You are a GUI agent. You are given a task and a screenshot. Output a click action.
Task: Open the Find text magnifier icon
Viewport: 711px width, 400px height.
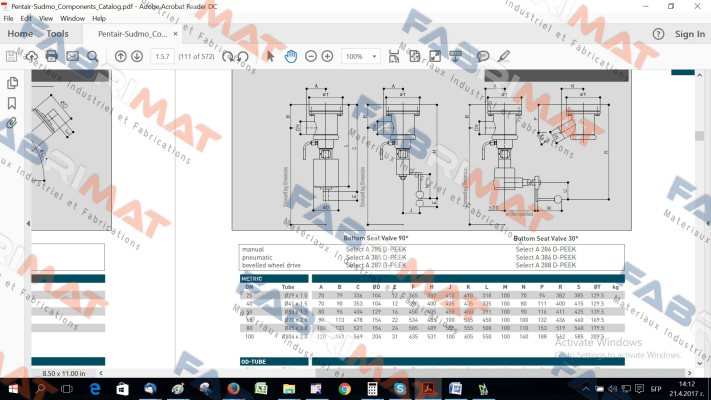pyautogui.click(x=93, y=56)
